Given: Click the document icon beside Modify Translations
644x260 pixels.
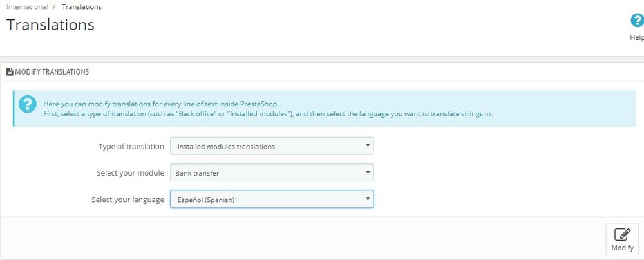Looking at the screenshot, I should 10,72.
